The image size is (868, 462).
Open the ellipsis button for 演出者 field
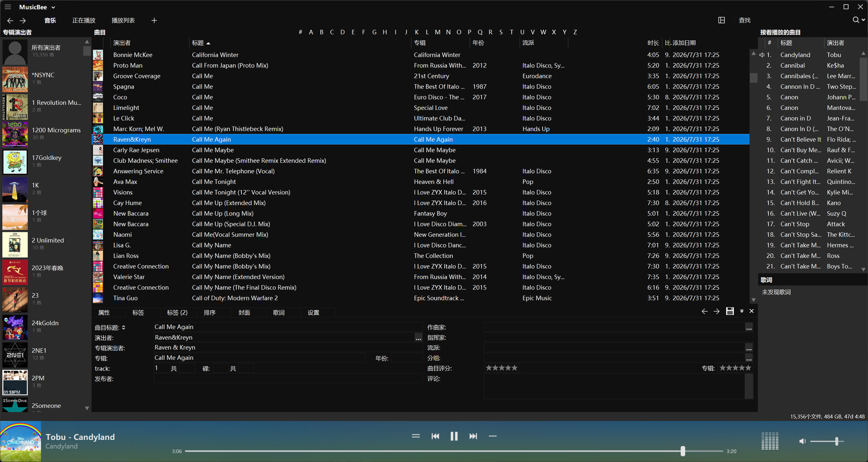click(418, 338)
